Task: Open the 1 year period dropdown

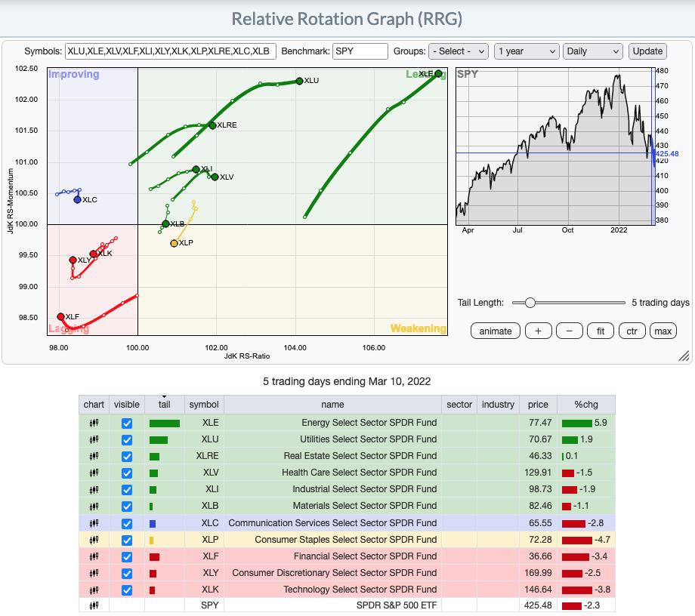Action: (526, 51)
